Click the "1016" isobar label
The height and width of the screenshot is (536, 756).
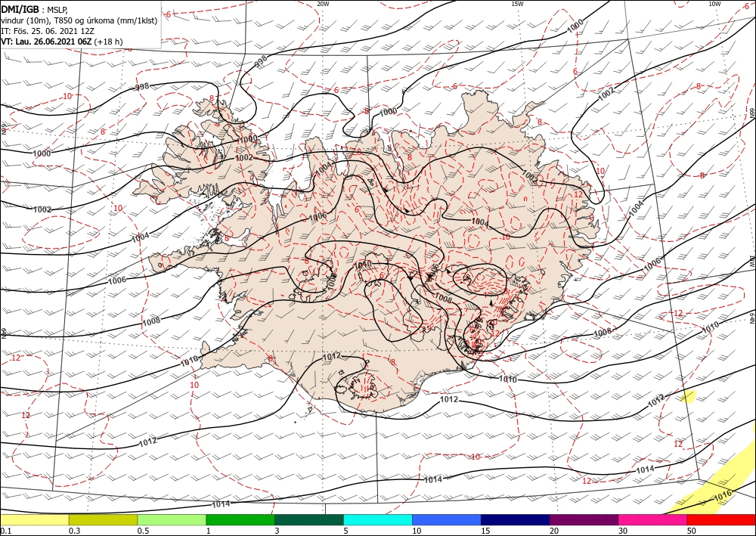coord(723,494)
